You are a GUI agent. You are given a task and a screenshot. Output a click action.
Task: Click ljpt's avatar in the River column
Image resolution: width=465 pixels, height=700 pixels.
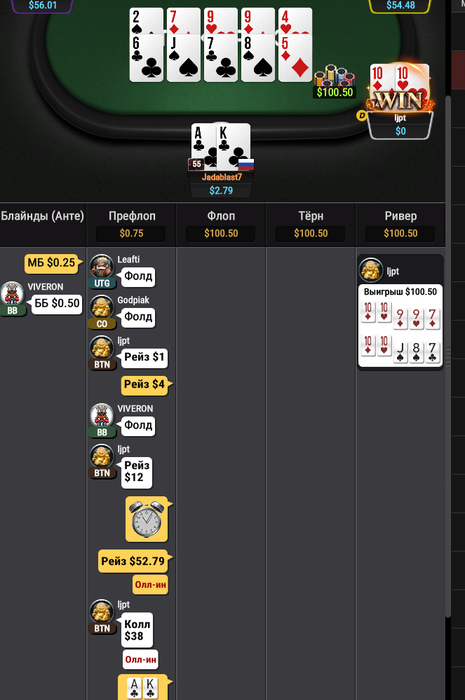tap(371, 270)
